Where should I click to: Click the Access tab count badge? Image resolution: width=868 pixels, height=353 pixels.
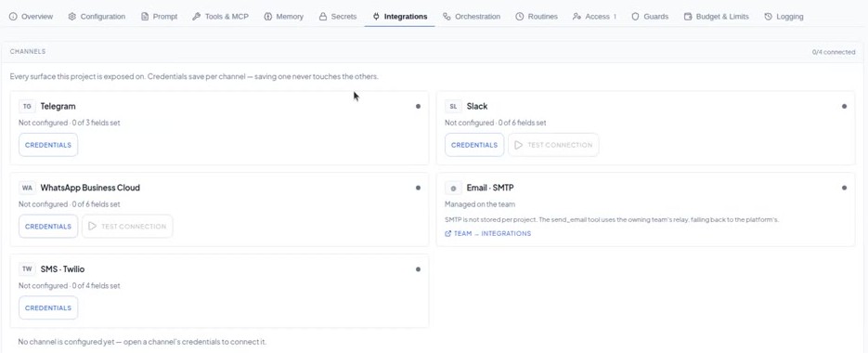[x=615, y=17]
